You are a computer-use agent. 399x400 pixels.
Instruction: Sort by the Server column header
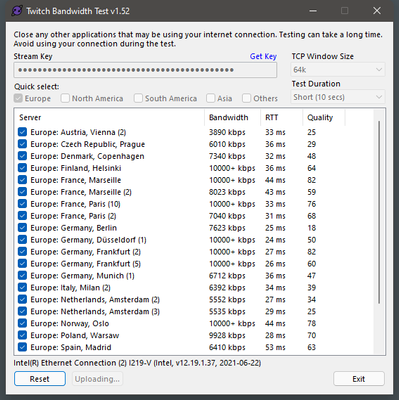[x=110, y=117]
